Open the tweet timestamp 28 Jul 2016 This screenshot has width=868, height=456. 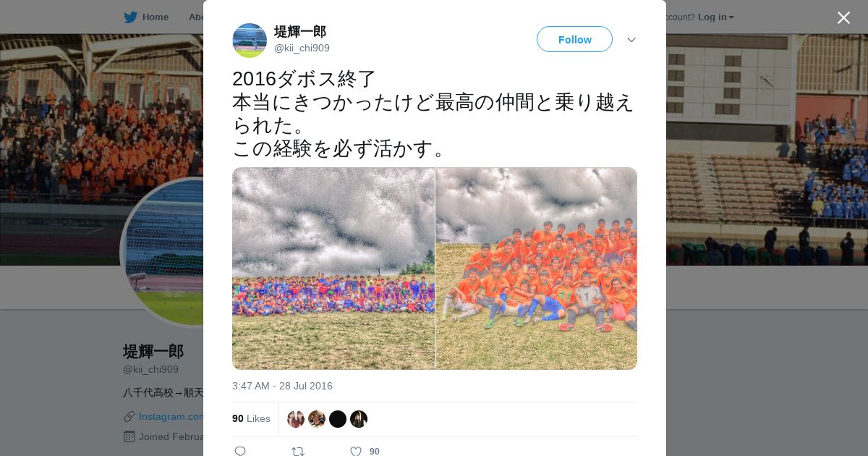(x=282, y=386)
